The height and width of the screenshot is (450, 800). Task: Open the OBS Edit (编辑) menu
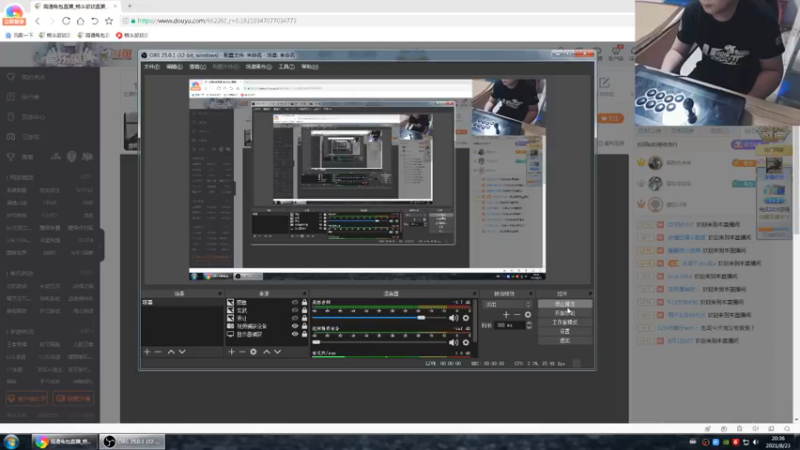pos(174,67)
